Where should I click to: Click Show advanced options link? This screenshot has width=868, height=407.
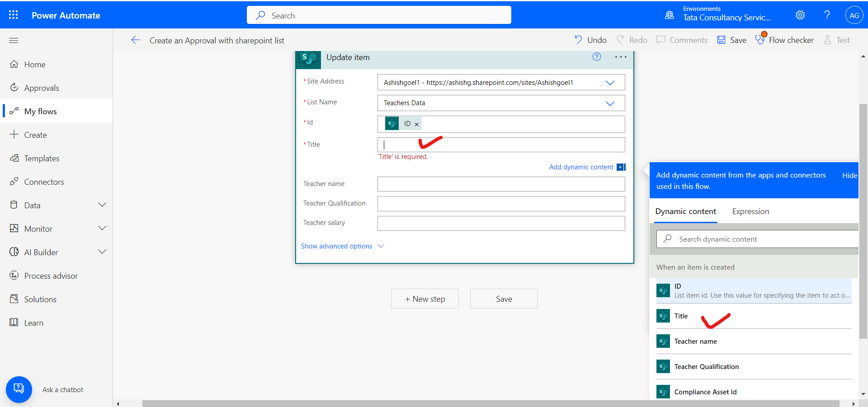pyautogui.click(x=336, y=246)
